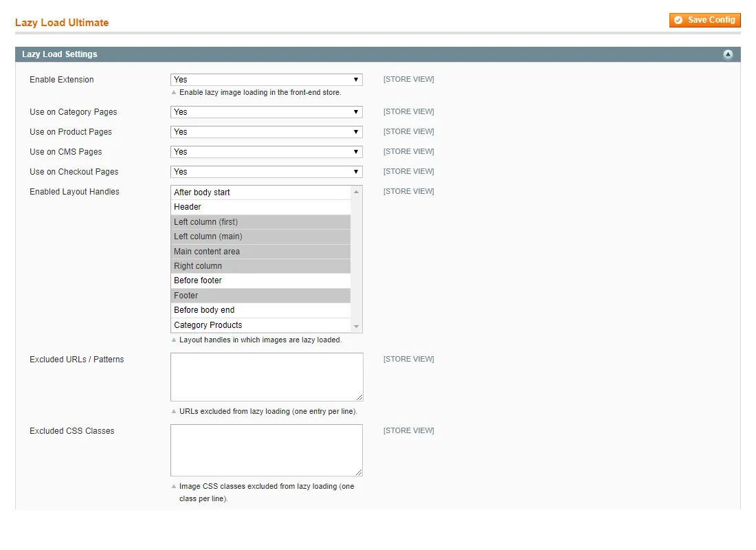Click the Lazy Load Settings header title

tap(59, 54)
